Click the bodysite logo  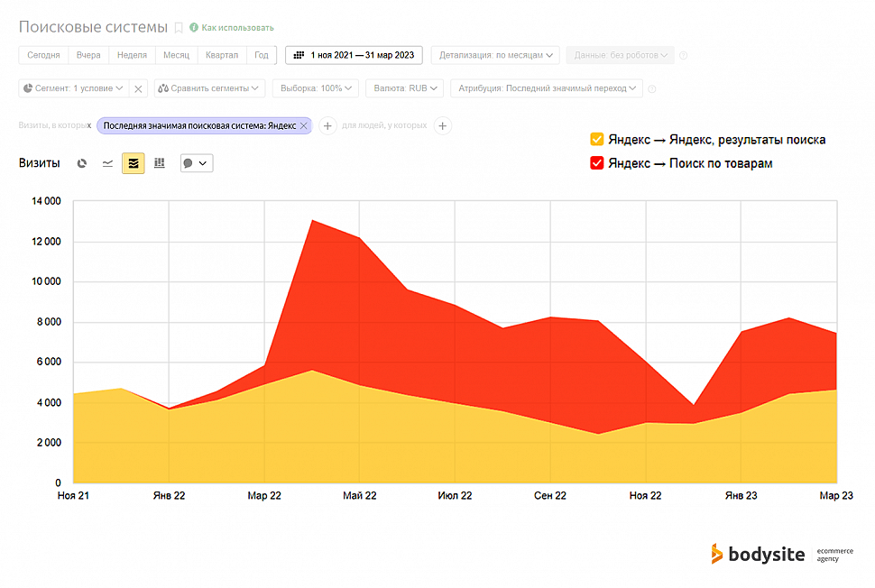[x=758, y=554]
